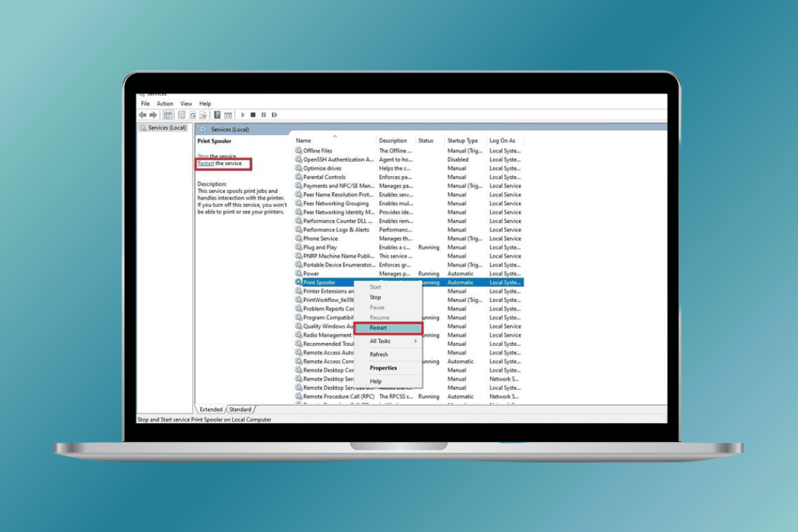This screenshot has height=532, width=798.
Task: Click the Stop the service link
Action: click(217, 156)
